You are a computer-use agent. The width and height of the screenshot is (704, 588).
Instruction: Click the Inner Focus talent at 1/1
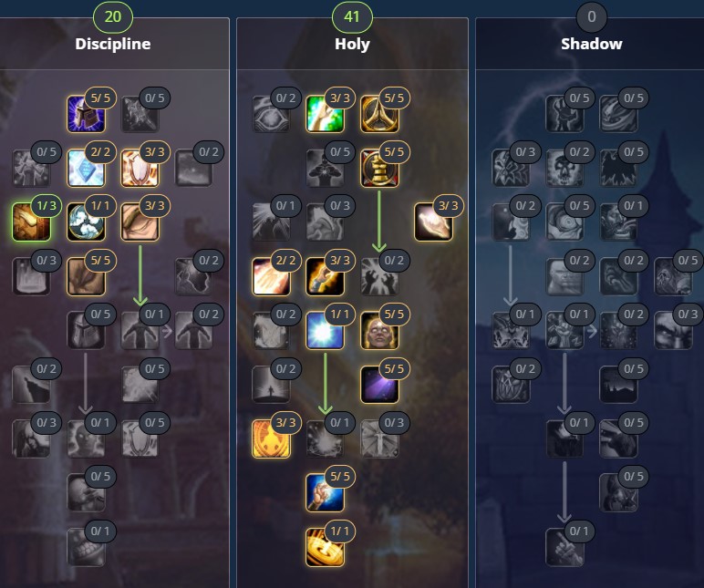tap(86, 222)
